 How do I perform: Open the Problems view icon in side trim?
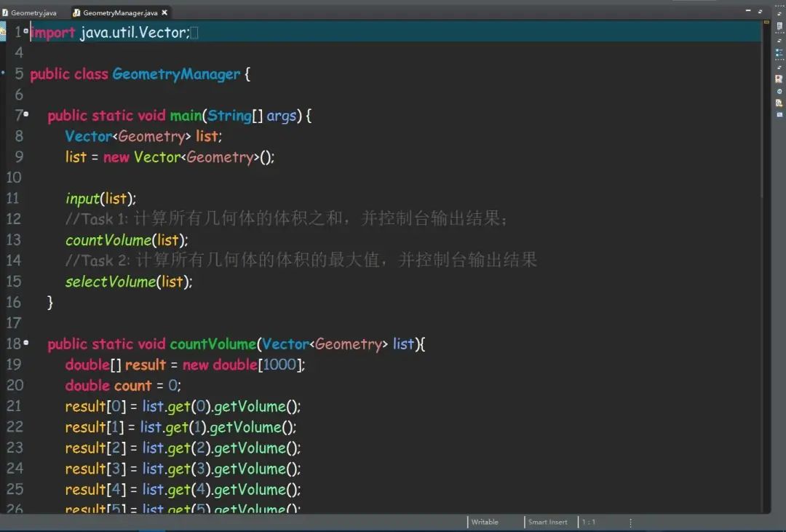pyautogui.click(x=779, y=79)
